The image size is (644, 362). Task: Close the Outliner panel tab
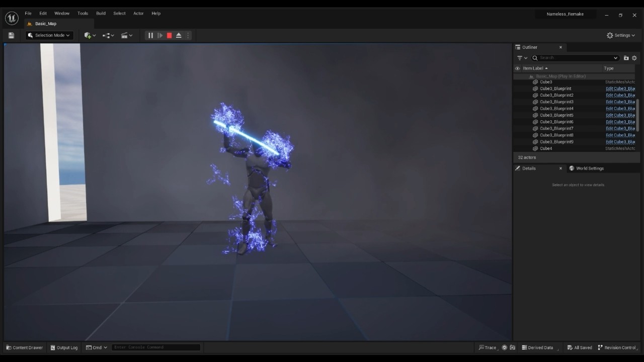(x=560, y=47)
